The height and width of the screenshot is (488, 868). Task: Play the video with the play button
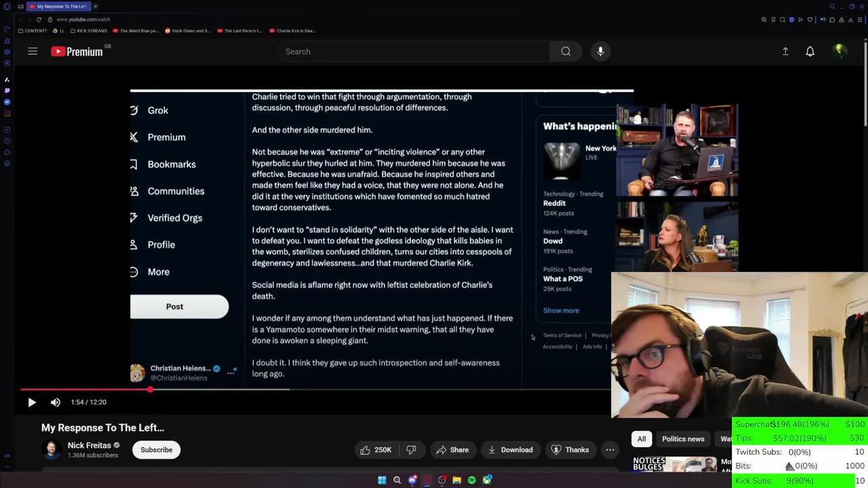click(32, 402)
